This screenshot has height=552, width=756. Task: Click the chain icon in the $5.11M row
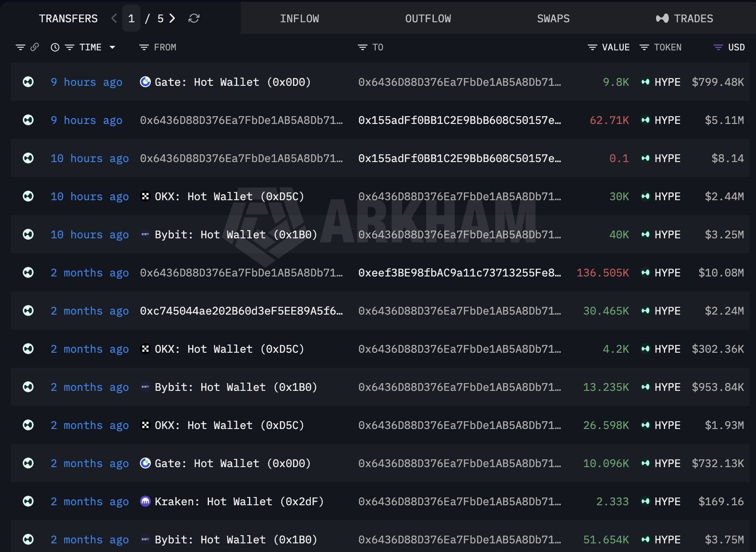point(28,120)
